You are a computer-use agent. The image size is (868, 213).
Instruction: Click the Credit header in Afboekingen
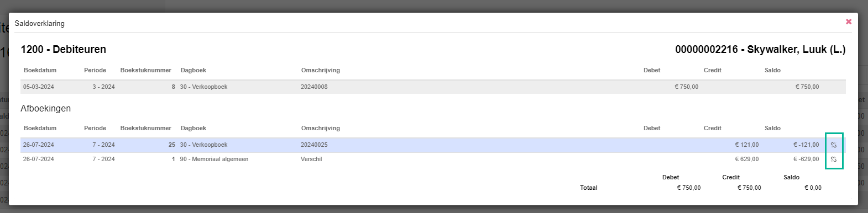[713, 128]
